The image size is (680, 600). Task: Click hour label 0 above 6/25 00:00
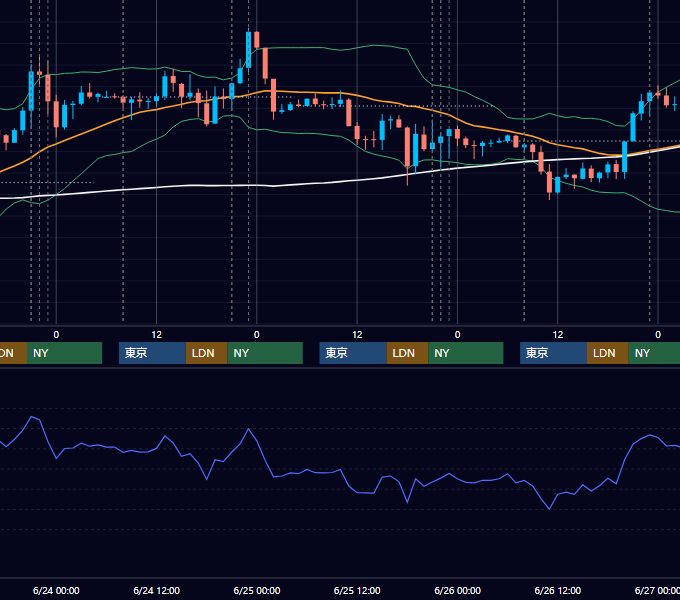(257, 335)
